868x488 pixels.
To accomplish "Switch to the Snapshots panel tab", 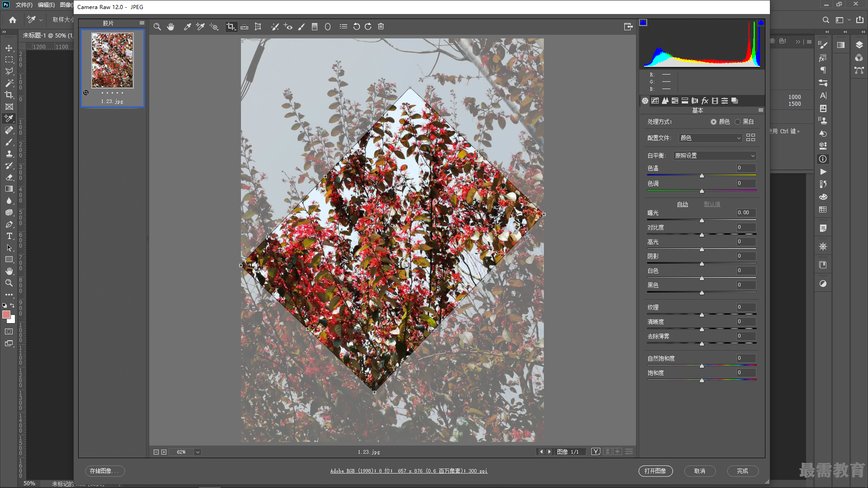I will 735,101.
